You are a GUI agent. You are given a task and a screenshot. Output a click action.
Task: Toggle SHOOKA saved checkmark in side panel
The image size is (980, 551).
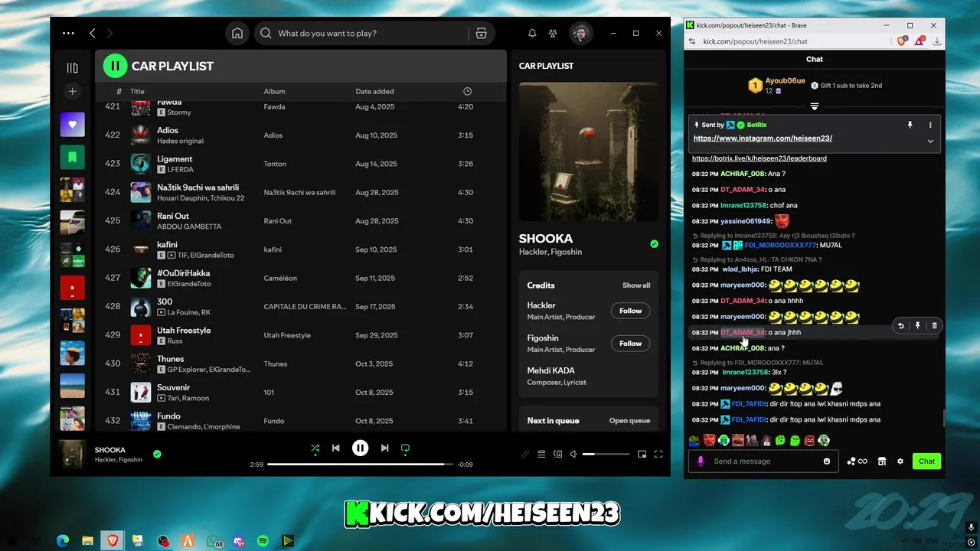(654, 244)
